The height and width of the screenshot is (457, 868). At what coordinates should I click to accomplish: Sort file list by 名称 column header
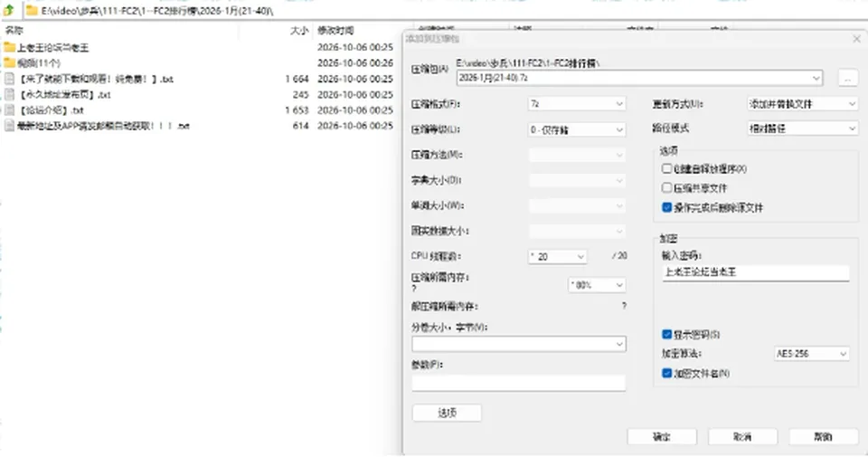15,31
